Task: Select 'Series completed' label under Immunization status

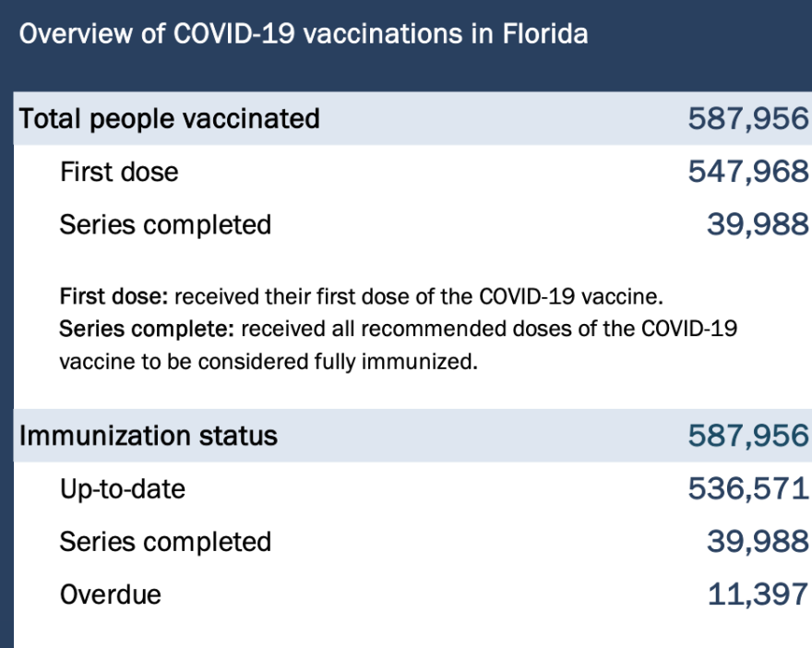Action: tap(165, 542)
